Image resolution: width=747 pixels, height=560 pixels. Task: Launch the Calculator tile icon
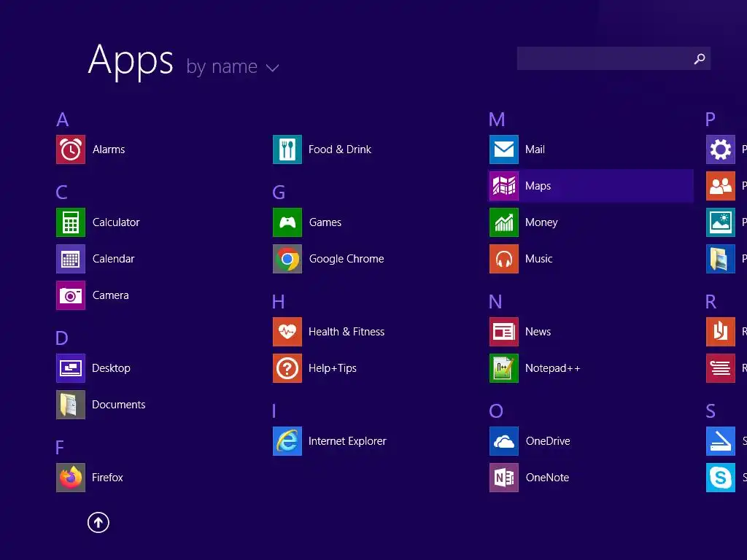(71, 222)
